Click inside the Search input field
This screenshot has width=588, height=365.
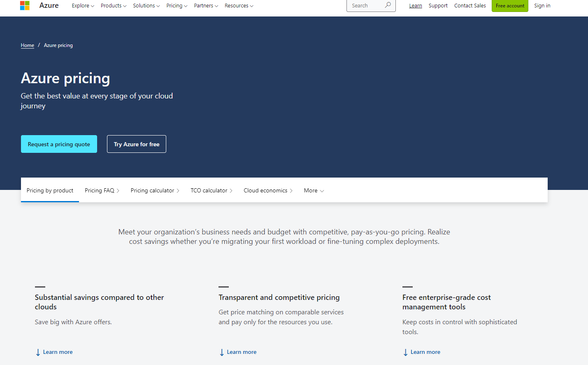tap(366, 5)
